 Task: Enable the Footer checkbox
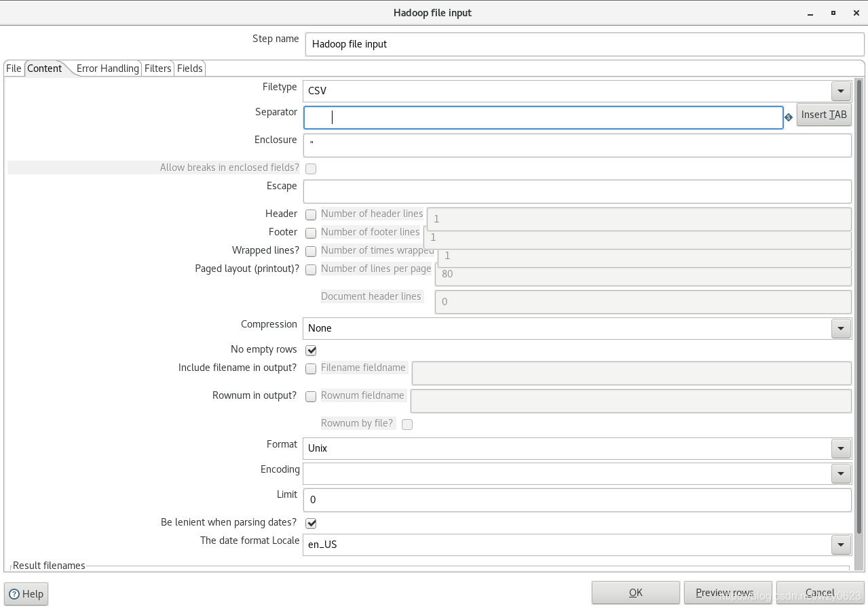pos(311,233)
